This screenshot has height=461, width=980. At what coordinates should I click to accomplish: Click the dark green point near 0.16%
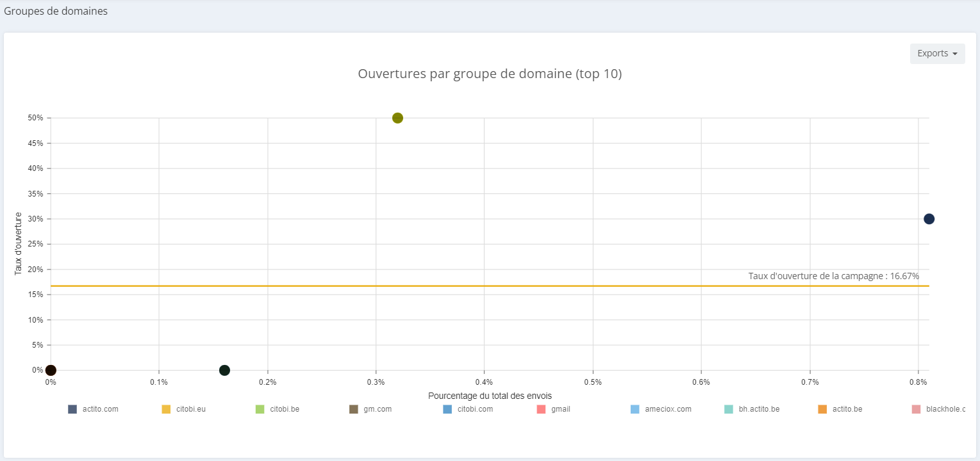pos(224,370)
